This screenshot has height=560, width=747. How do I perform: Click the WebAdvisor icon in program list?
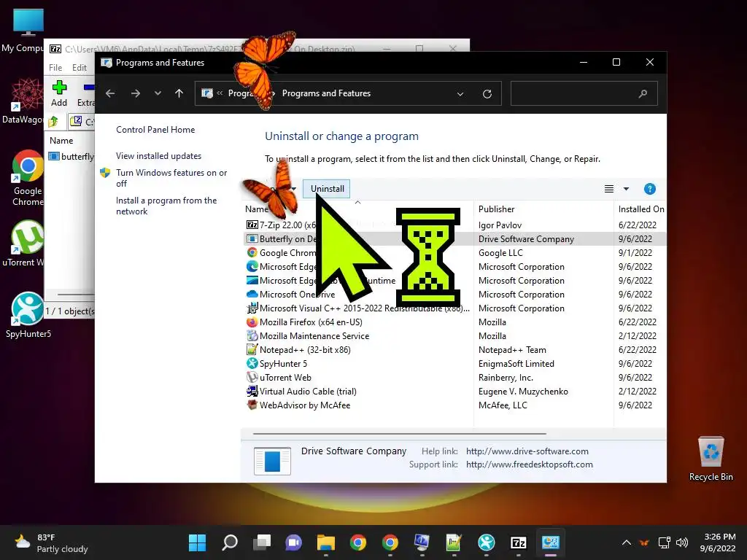252,405
